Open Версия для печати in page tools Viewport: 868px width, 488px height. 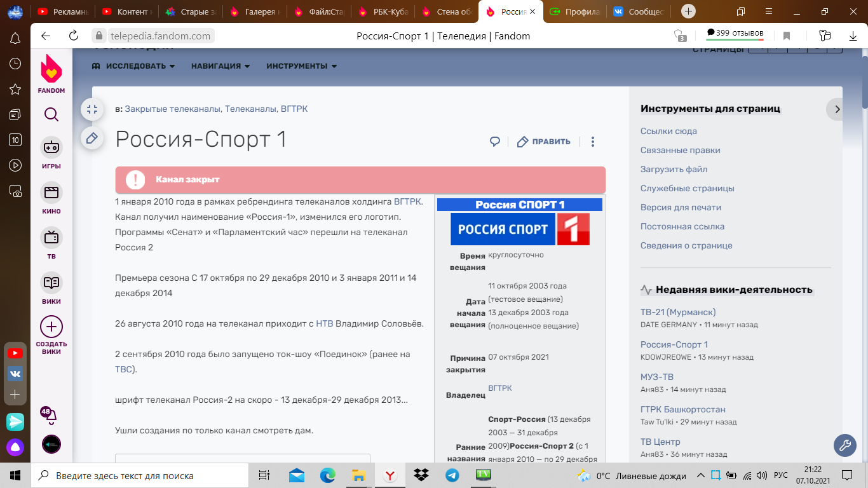pos(681,208)
